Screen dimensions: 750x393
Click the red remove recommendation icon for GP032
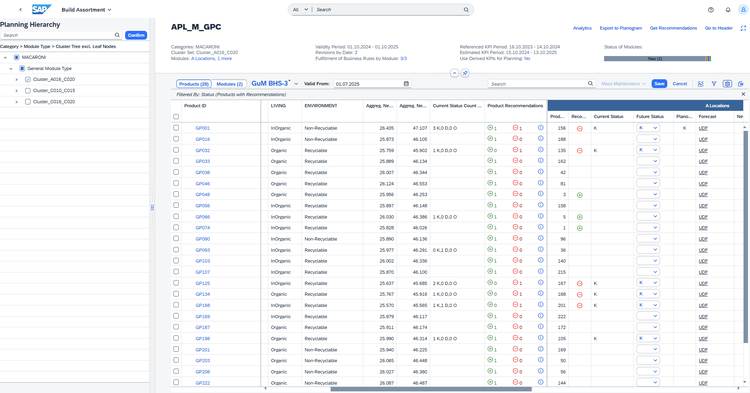click(x=515, y=150)
